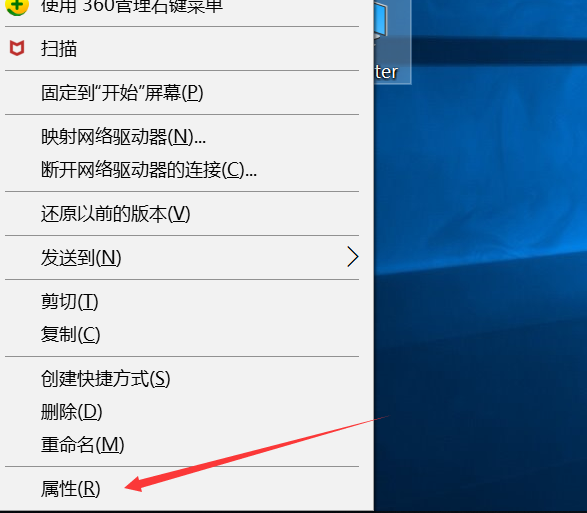587x513 pixels.
Task: Click the red annotation arrow tip
Action: [127, 487]
